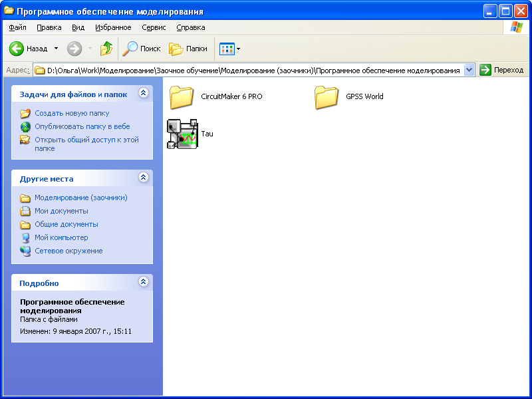
Task: Expand the address bar dropdown arrow
Action: 469,70
